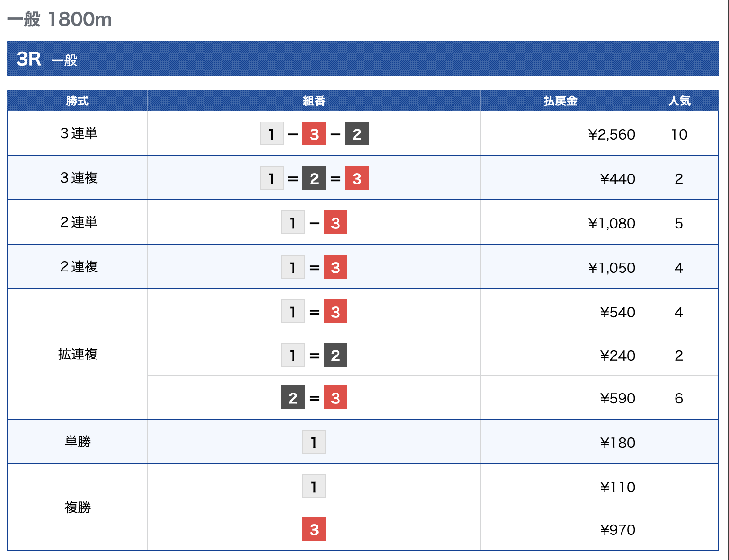The image size is (729, 560).
Task: Click the 複勝 bet type label
Action: [x=78, y=507]
